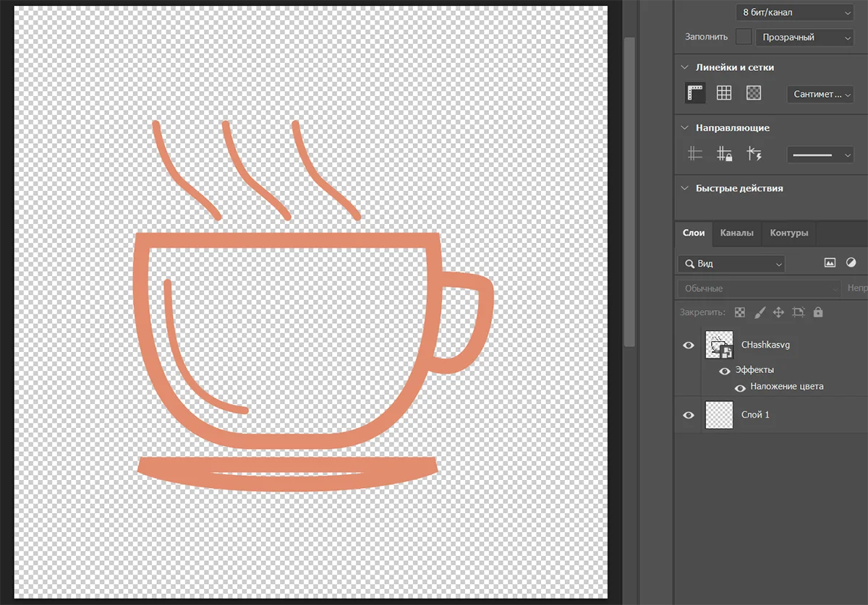The image size is (868, 605).
Task: Switch to the Слои tab
Action: click(694, 233)
